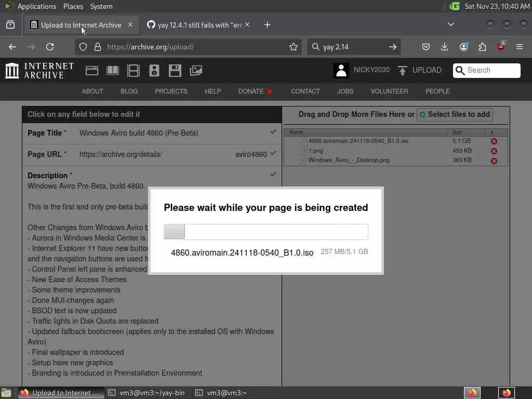Open the Firefox hamburger menu
This screenshot has height=399, width=532.
coord(520,47)
